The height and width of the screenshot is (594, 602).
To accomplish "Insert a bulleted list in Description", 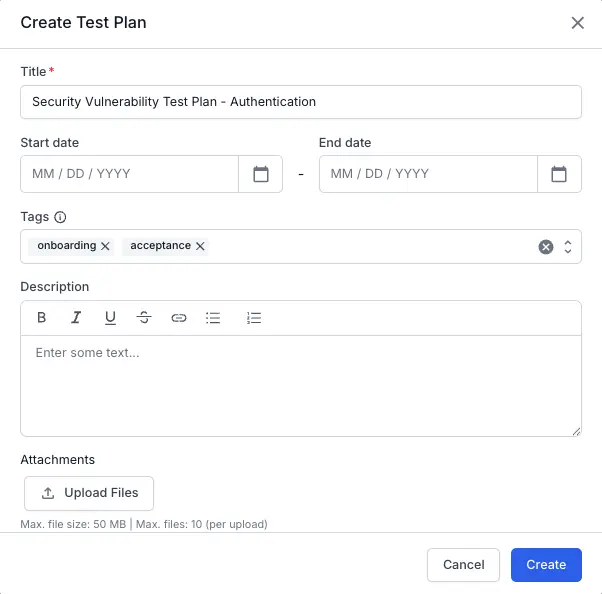I will click(213, 318).
